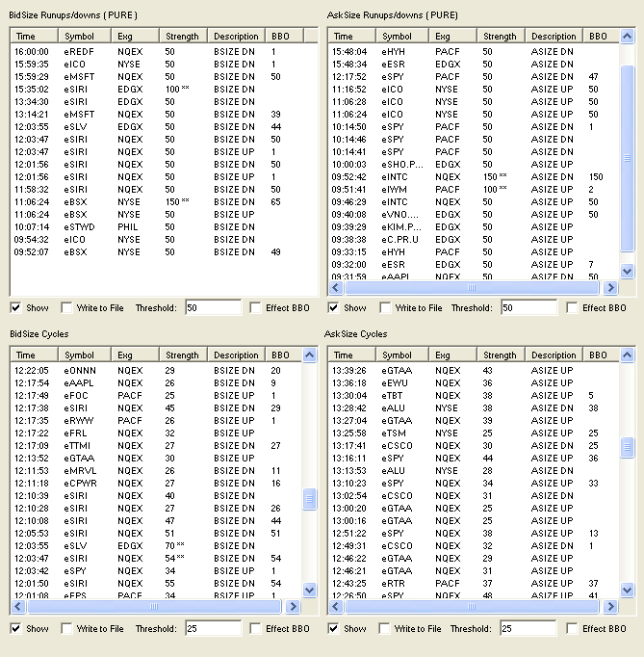Select the 12:11:18 eCPWR row
This screenshot has width=644, height=657.
pyautogui.click(x=156, y=484)
